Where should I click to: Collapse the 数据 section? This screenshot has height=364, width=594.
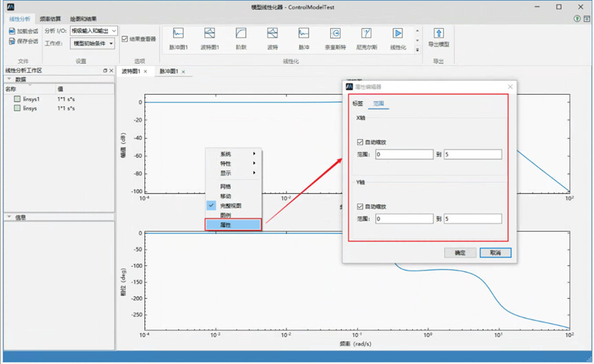point(9,79)
